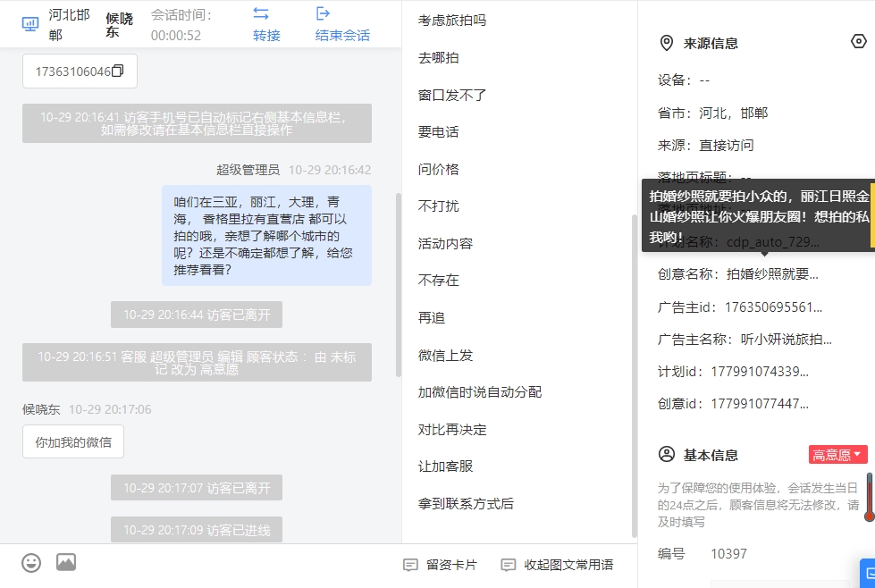Click the hexagon settings icon near 来源信息
Viewport: 875px width, 588px height.
point(858,41)
